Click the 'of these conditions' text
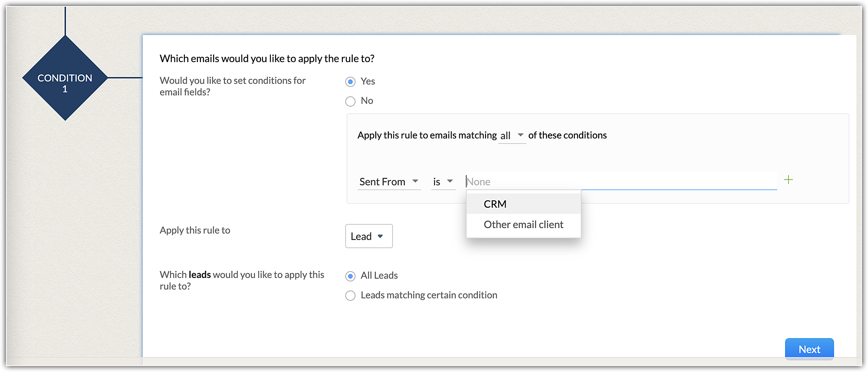 pyautogui.click(x=567, y=135)
